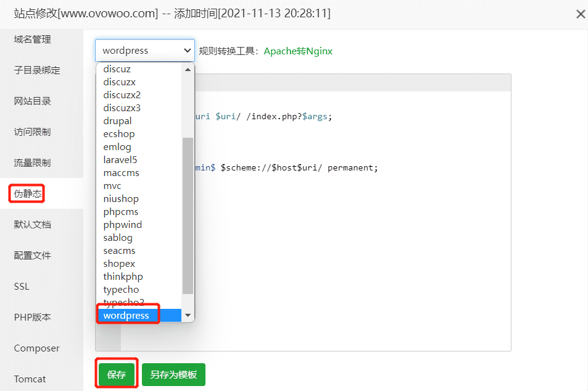Open the 伪静态 sidebar tab
The width and height of the screenshot is (588, 391).
[x=30, y=193]
